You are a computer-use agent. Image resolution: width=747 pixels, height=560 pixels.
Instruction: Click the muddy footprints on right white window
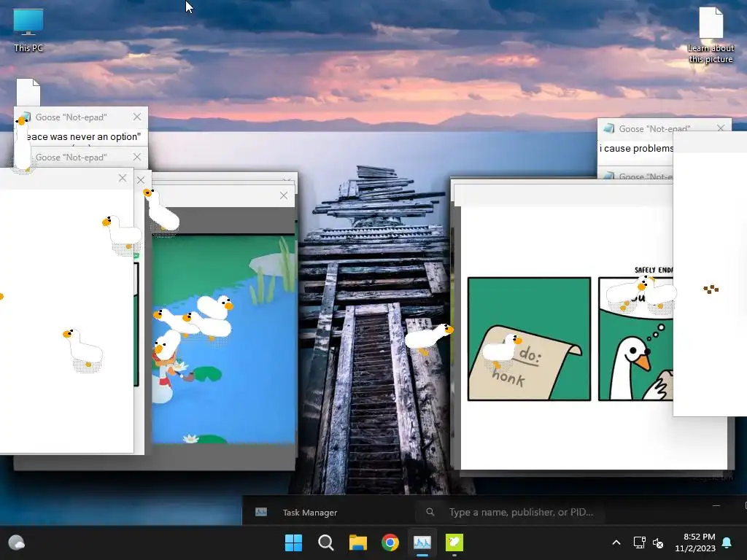(711, 289)
